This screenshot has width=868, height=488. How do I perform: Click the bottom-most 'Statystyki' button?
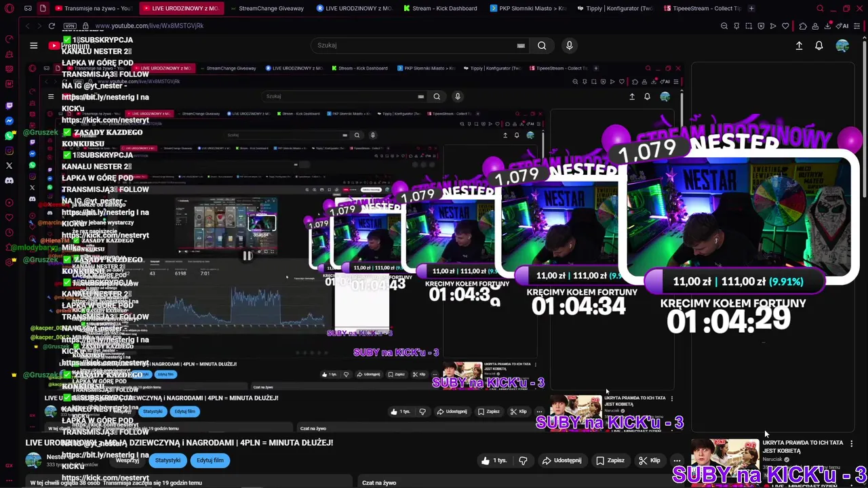(167, 460)
